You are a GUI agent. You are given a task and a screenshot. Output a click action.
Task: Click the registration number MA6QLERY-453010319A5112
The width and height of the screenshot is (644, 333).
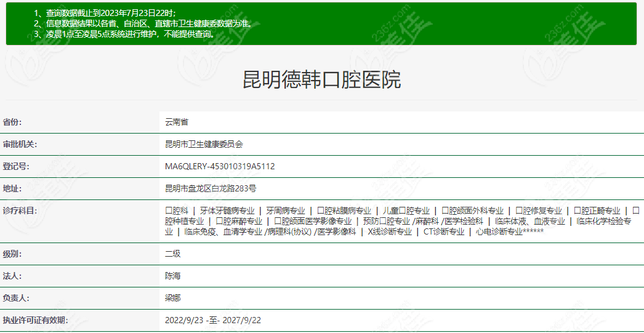point(220,166)
